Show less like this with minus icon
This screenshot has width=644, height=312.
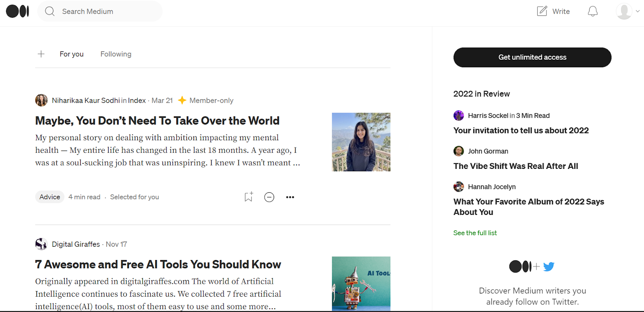pyautogui.click(x=269, y=197)
